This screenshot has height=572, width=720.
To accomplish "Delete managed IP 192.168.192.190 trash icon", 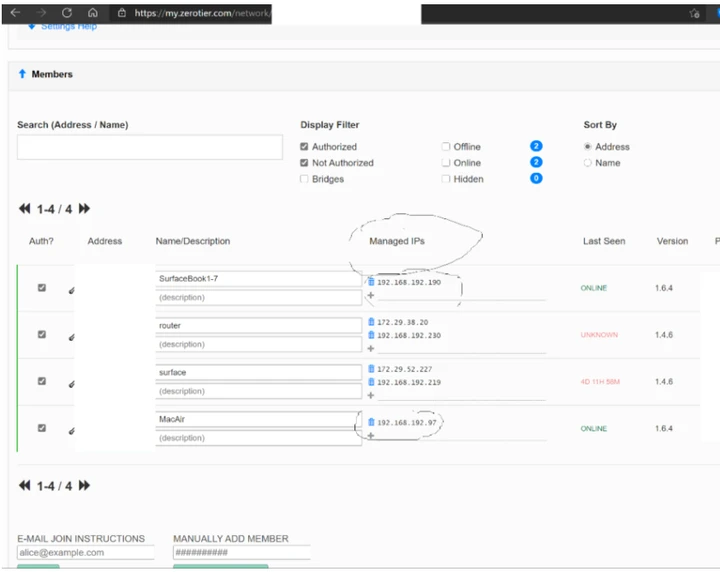I will (371, 282).
